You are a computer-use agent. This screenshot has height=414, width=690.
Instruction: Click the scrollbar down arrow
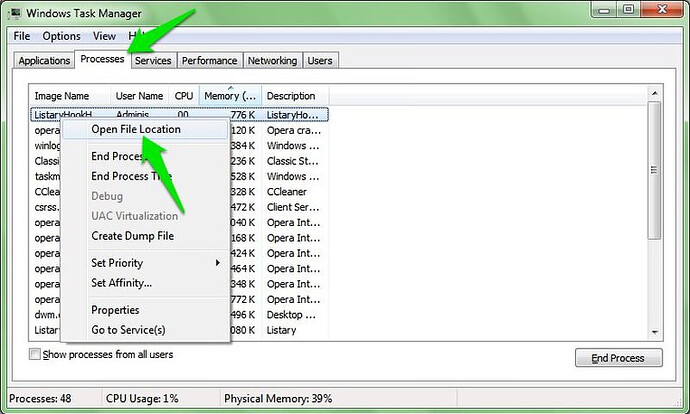tap(655, 333)
